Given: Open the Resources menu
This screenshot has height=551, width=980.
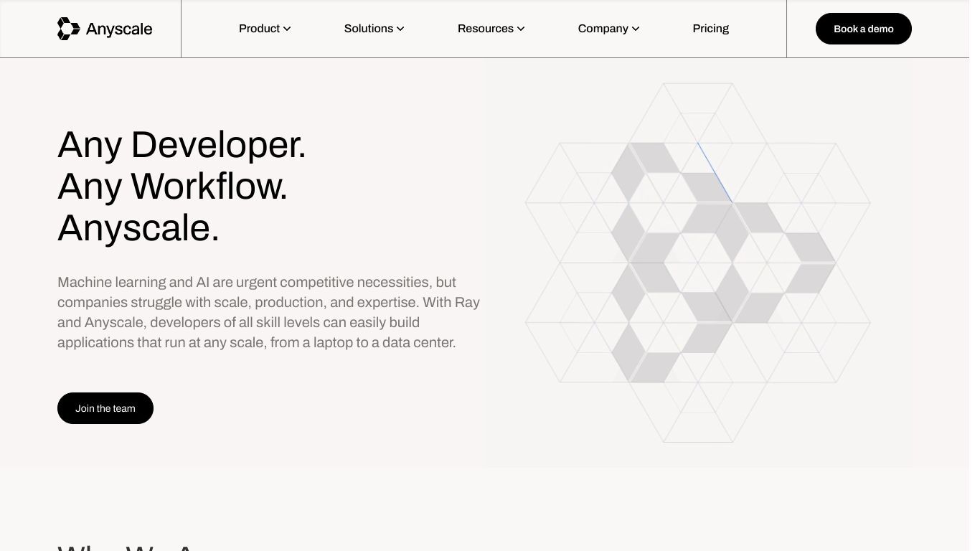Looking at the screenshot, I should (491, 29).
